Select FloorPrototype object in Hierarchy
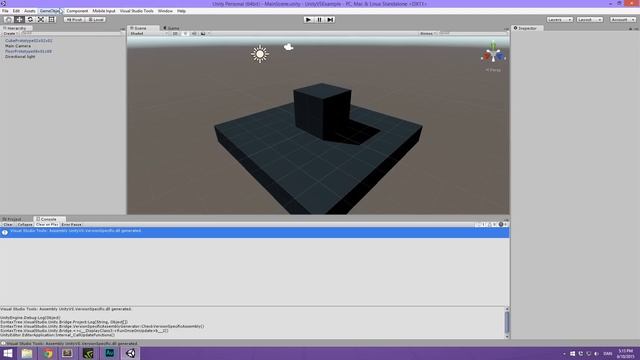This screenshot has width=640, height=360. pyautogui.click(x=29, y=51)
